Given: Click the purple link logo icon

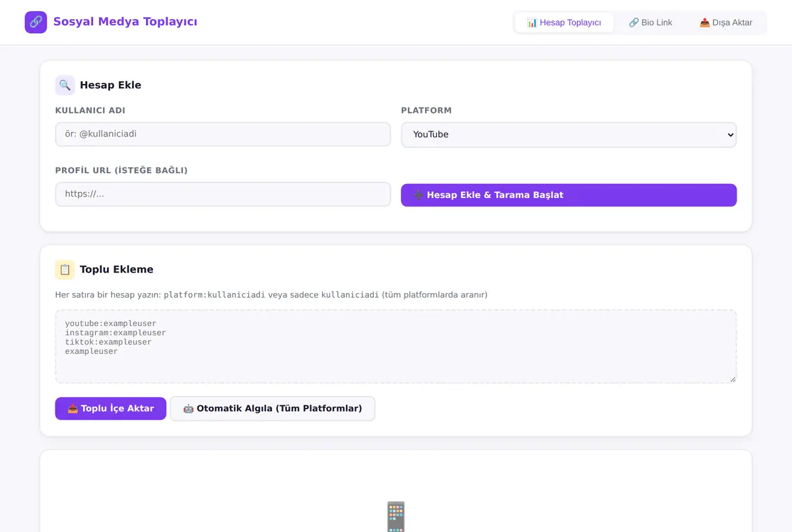Looking at the screenshot, I should click(36, 22).
